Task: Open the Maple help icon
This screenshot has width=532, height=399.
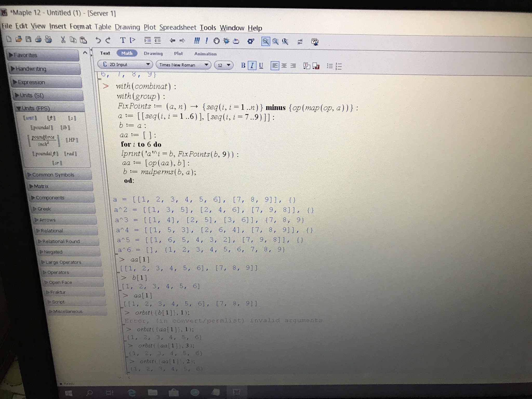Action: point(315,42)
